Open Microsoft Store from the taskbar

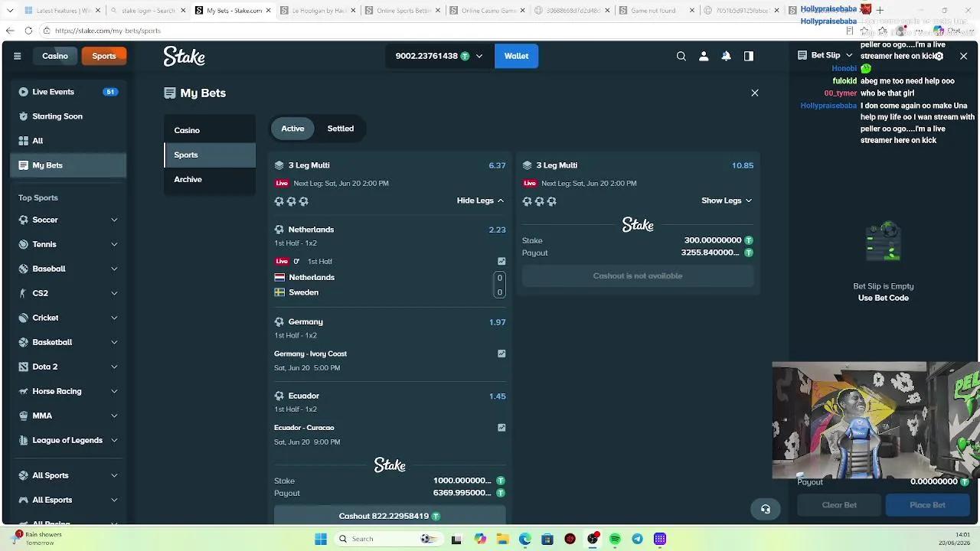(x=547, y=539)
